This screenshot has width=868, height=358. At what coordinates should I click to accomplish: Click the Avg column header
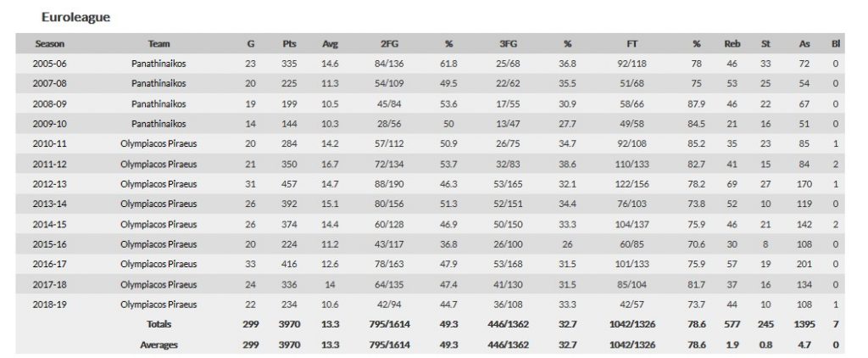pyautogui.click(x=330, y=44)
